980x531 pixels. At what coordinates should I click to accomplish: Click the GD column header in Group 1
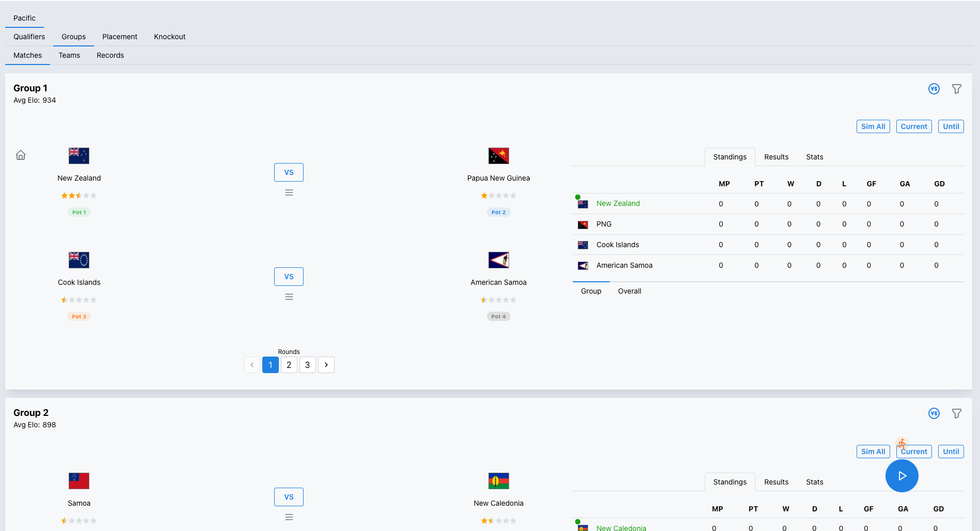(x=939, y=184)
